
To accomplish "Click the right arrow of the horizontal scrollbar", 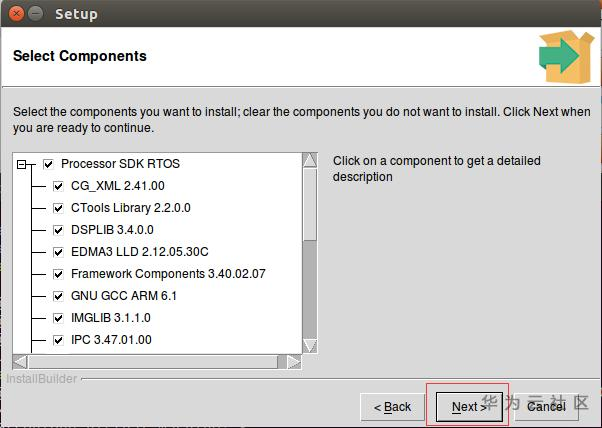I will click(294, 362).
